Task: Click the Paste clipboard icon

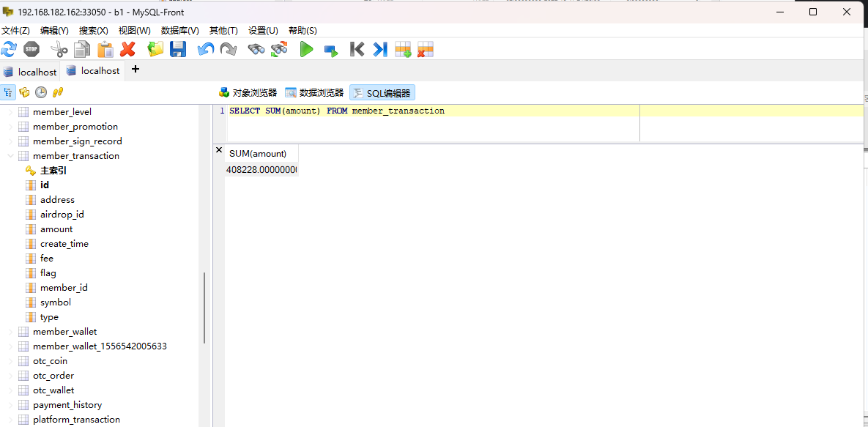Action: coord(105,49)
